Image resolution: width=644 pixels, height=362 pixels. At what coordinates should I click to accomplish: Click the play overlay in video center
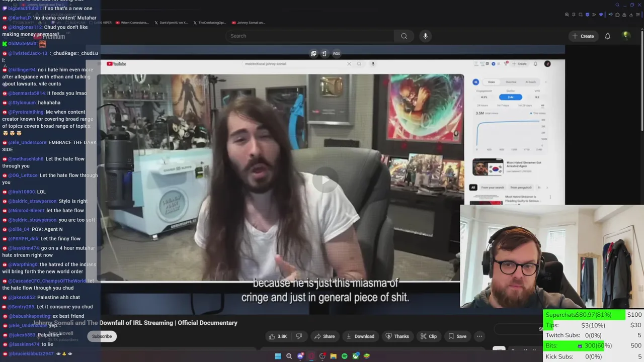point(326,180)
